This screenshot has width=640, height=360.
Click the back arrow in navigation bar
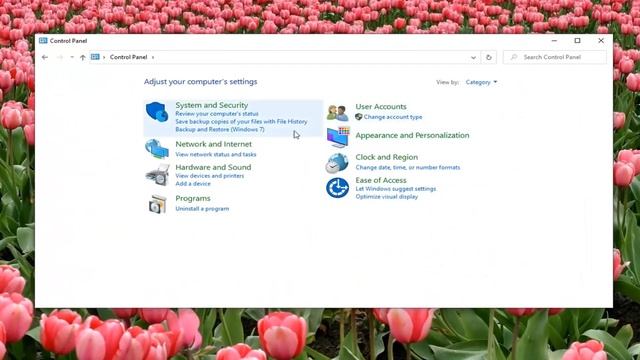[x=45, y=57]
